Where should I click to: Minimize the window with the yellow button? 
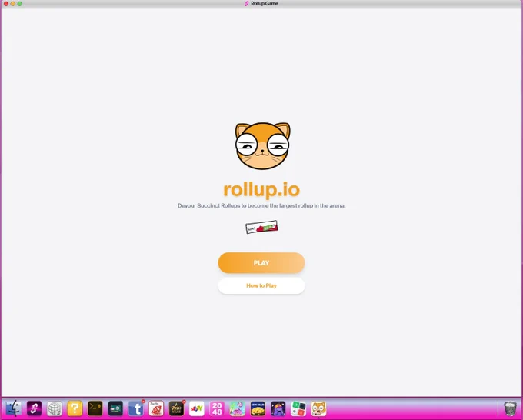pyautogui.click(x=13, y=4)
